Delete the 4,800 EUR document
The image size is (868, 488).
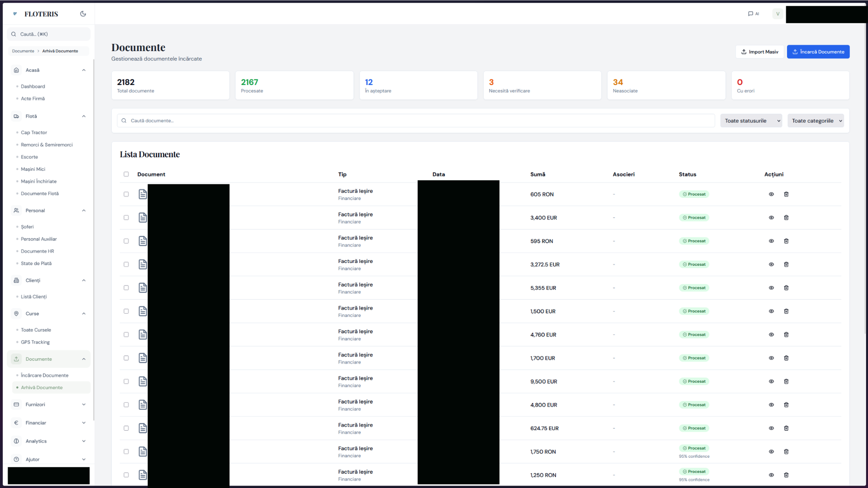tap(786, 405)
